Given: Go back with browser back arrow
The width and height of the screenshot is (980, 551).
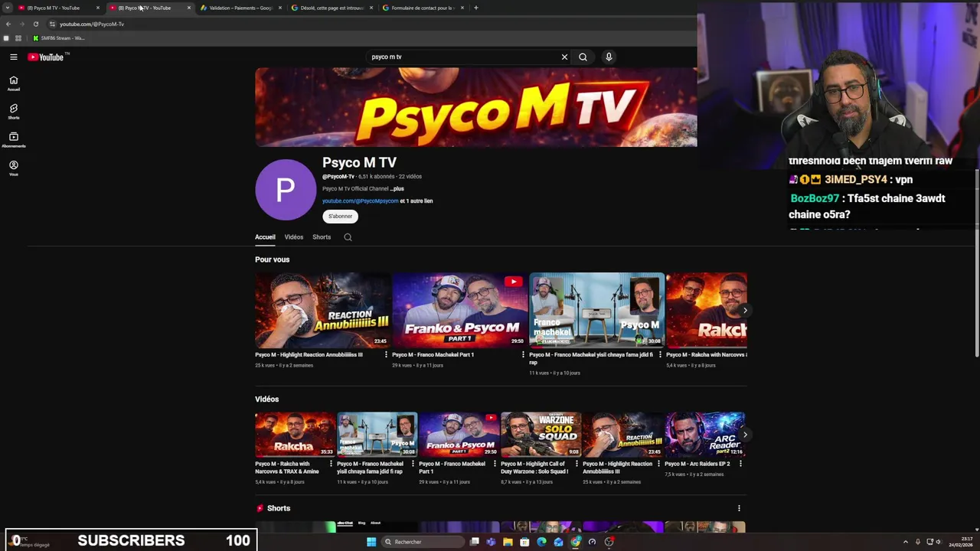Looking at the screenshot, I should pyautogui.click(x=8, y=24).
